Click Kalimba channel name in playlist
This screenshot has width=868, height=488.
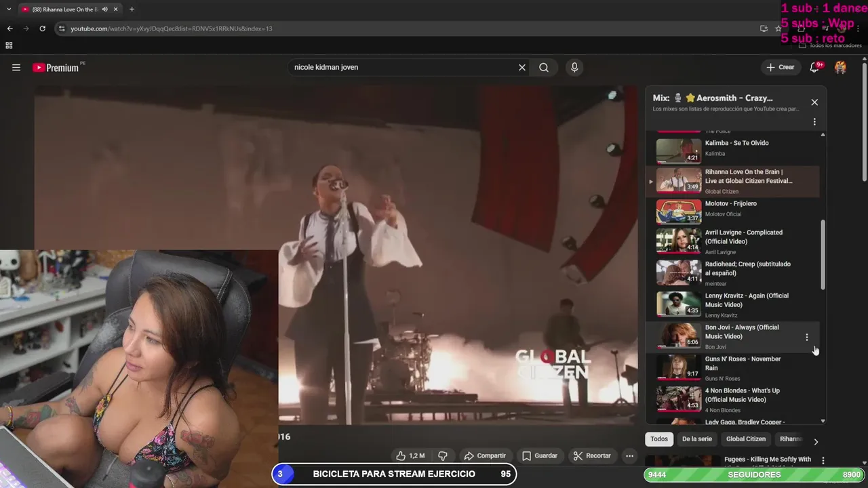(715, 154)
